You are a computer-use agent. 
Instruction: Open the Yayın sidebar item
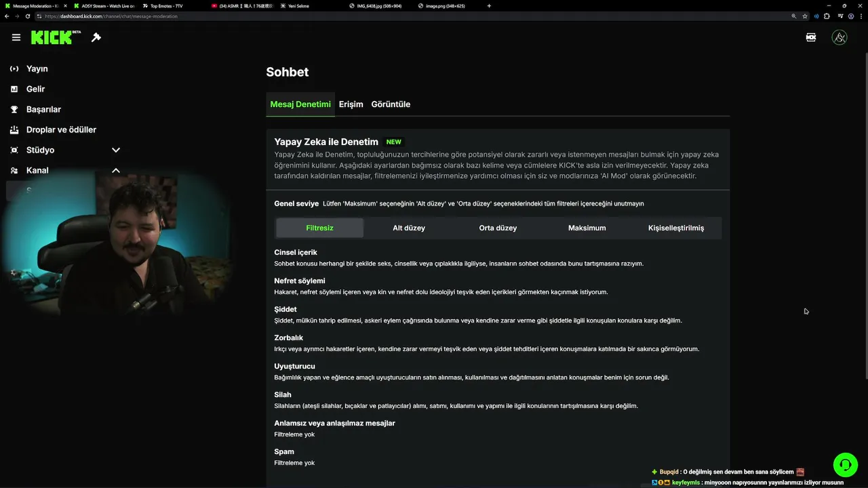click(x=37, y=68)
